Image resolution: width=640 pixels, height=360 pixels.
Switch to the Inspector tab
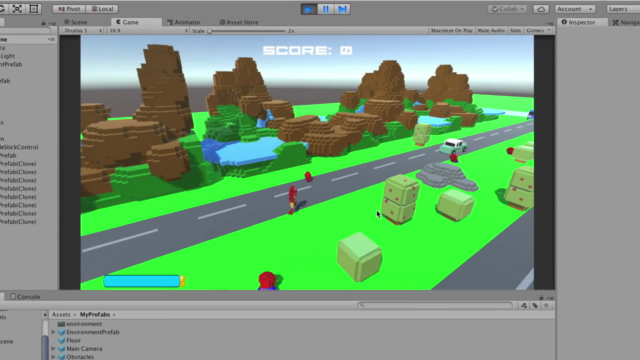(x=578, y=22)
